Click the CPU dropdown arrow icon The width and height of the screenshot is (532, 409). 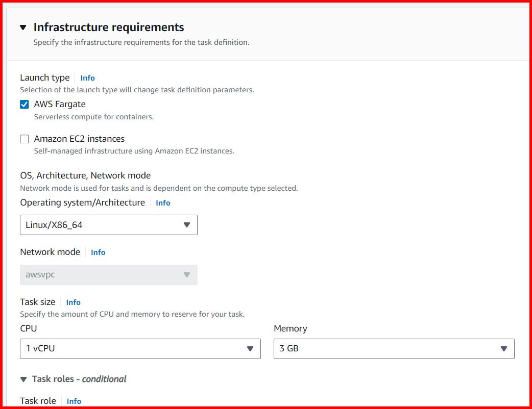click(250, 349)
